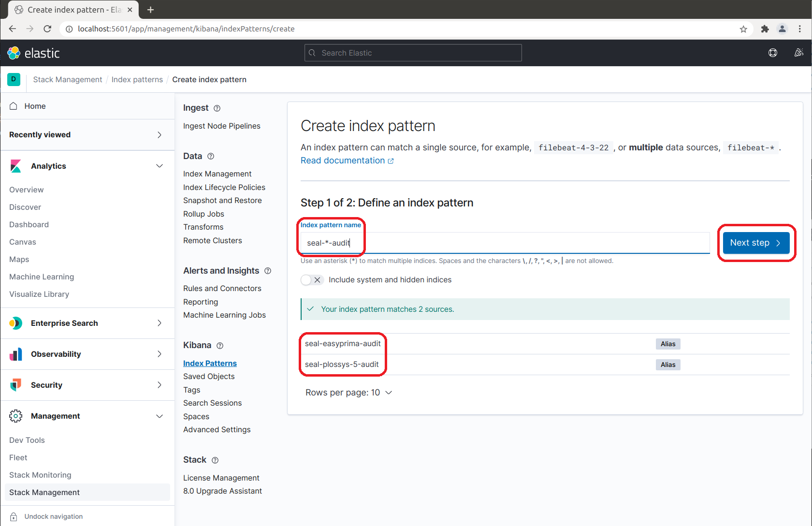Click the D space avatar
The height and width of the screenshot is (526, 812).
coord(14,79)
